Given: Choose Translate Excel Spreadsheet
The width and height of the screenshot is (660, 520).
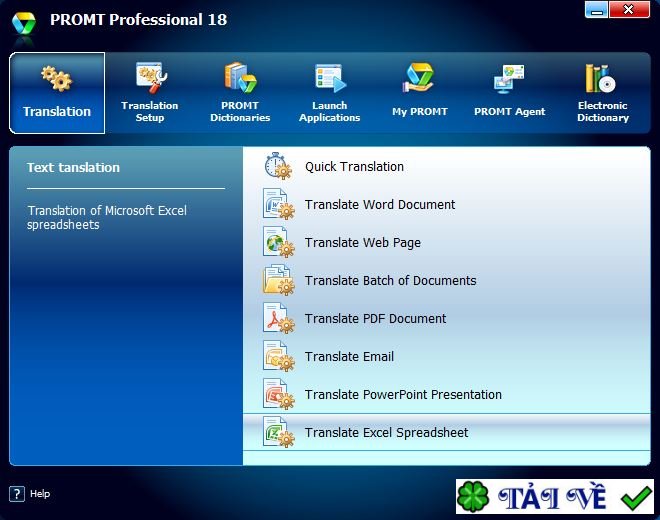Looking at the screenshot, I should 386,433.
